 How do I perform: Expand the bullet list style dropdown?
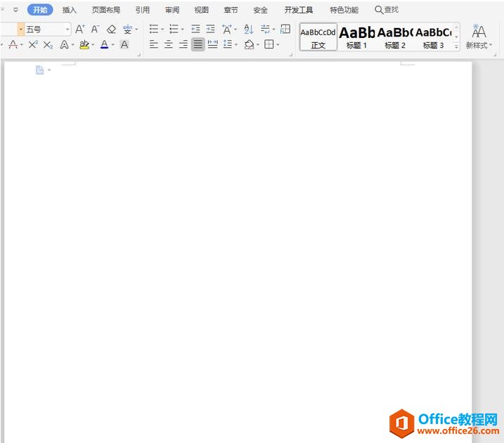(x=163, y=30)
